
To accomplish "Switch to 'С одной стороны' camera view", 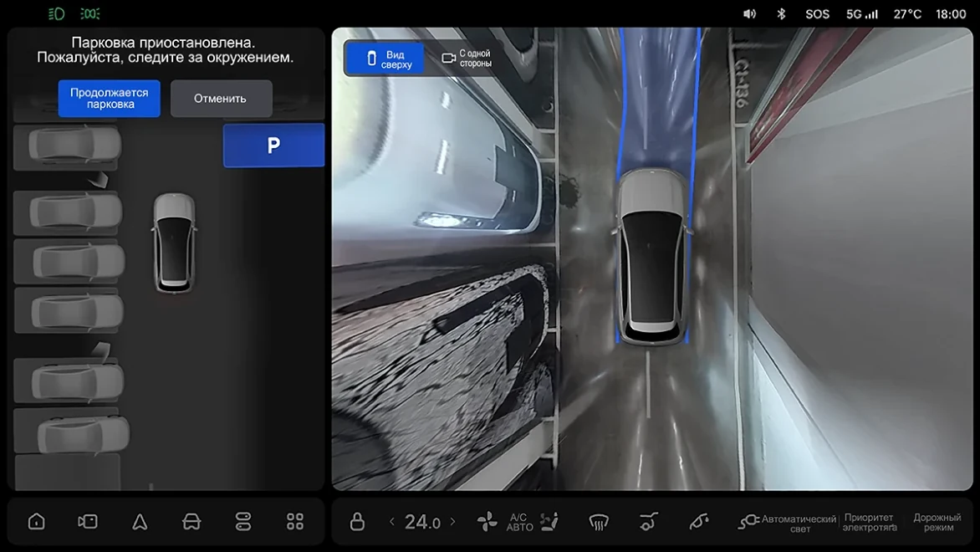I will (467, 59).
